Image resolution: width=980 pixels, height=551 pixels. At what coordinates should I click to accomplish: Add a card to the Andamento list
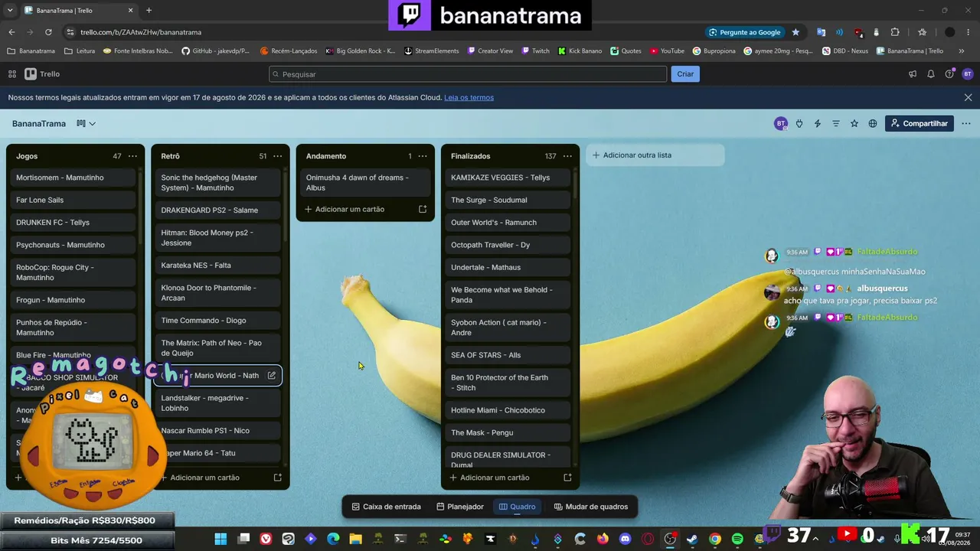point(350,209)
